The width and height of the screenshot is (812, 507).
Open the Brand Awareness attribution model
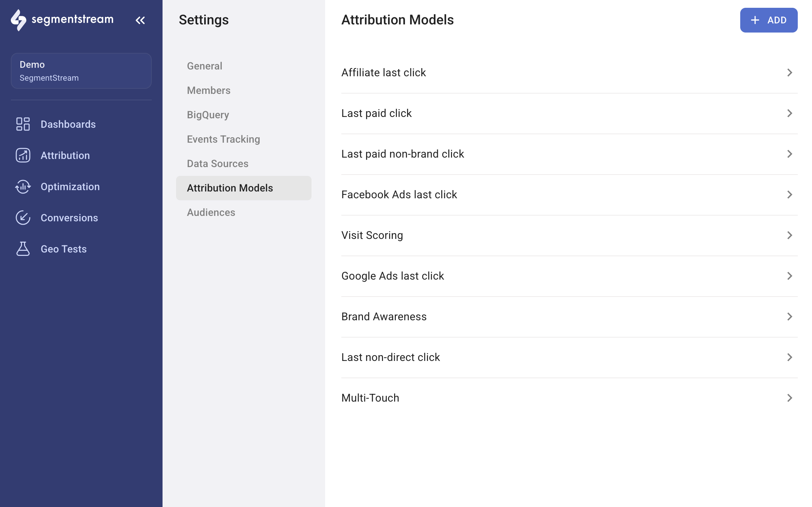384,317
